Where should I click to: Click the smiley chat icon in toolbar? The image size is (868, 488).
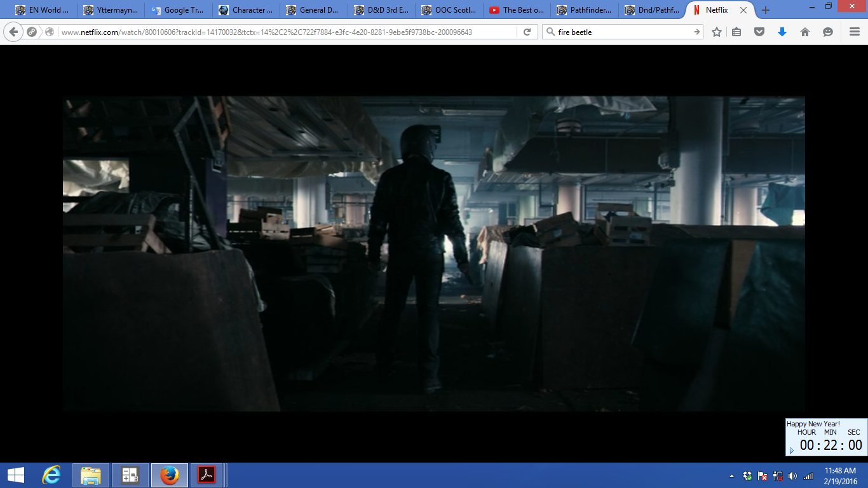(827, 32)
